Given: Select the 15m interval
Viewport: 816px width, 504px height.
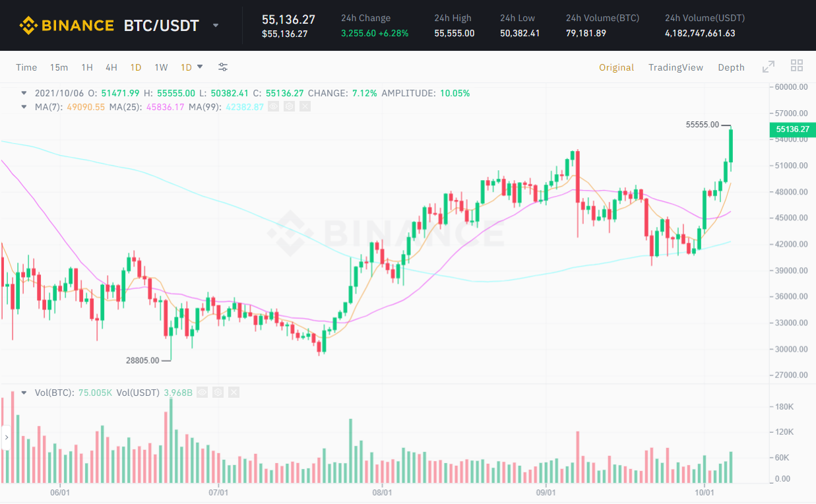Looking at the screenshot, I should click(x=59, y=67).
